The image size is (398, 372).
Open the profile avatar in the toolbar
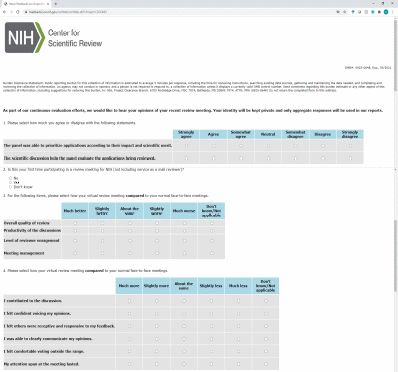386,12
